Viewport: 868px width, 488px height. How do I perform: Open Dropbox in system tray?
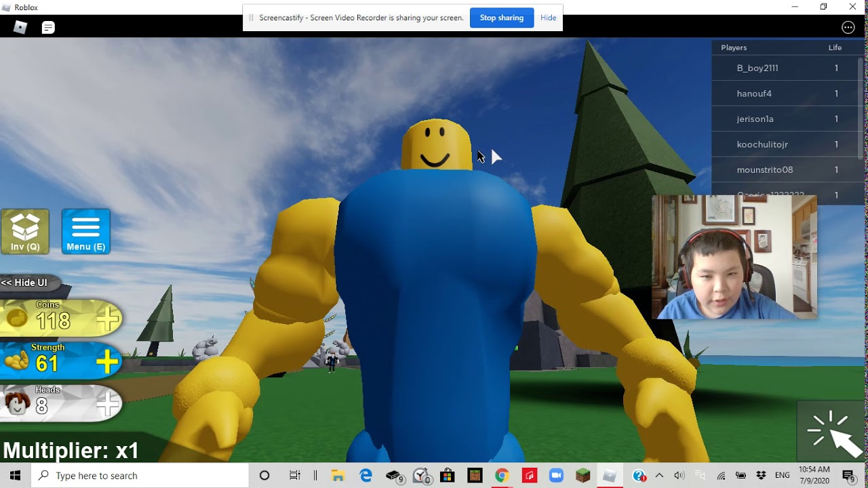click(762, 476)
